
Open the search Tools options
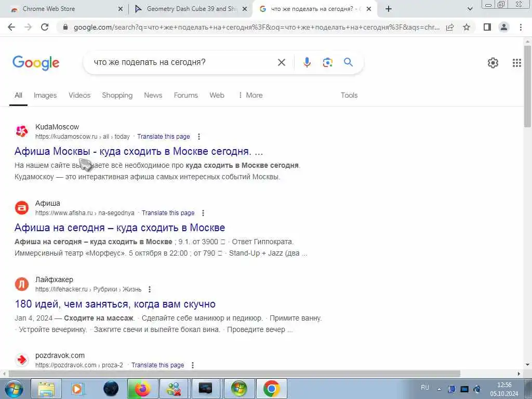click(x=349, y=96)
